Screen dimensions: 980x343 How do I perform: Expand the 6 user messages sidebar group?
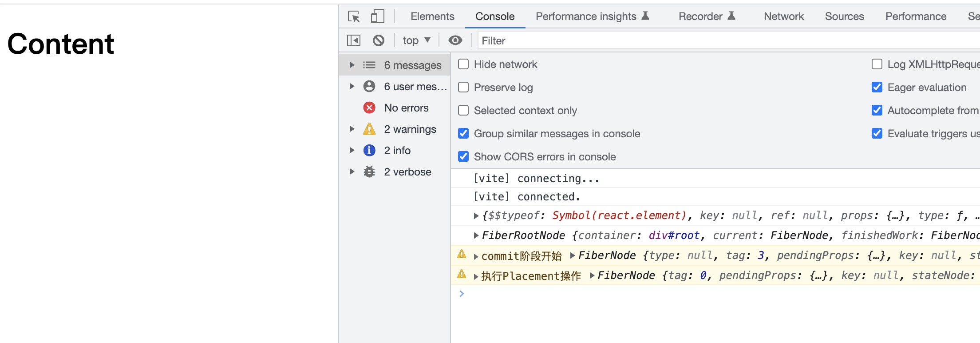352,86
